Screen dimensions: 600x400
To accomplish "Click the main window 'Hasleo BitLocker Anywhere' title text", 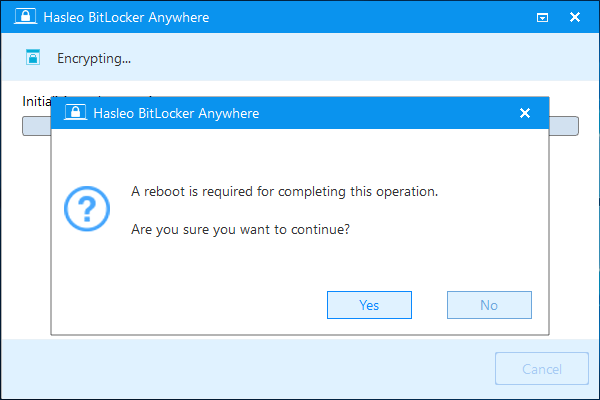I will (x=126, y=18).
